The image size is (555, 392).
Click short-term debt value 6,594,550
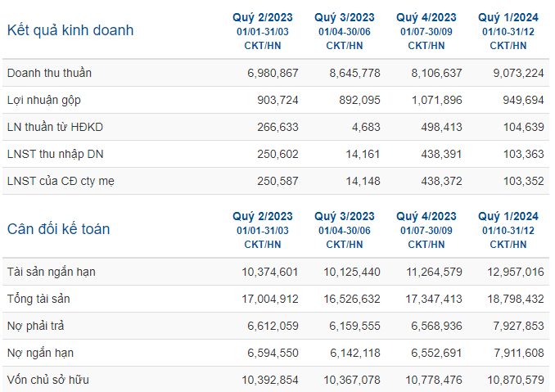(x=273, y=353)
